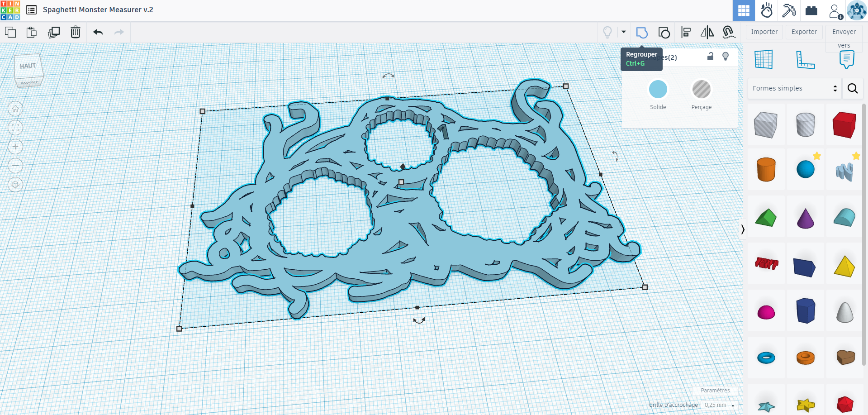This screenshot has height=415, width=868.
Task: Reset to home view
Action: point(15,109)
